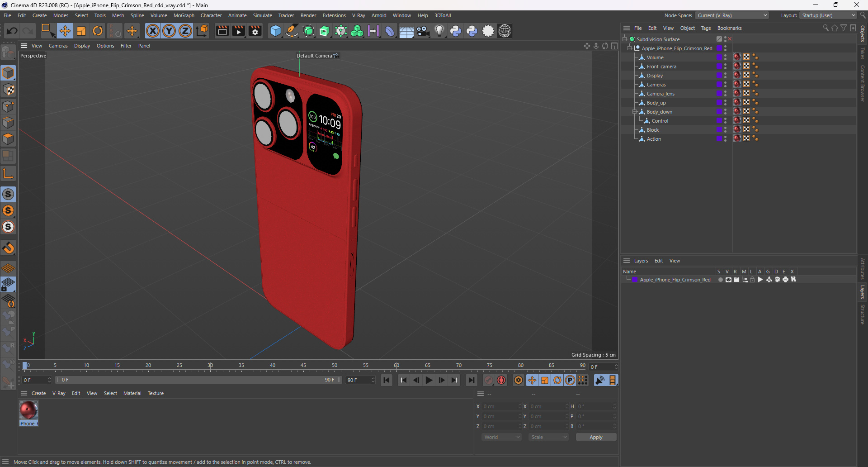Enable Texture mode in left sidebar
868x467 pixels.
pyautogui.click(x=8, y=90)
